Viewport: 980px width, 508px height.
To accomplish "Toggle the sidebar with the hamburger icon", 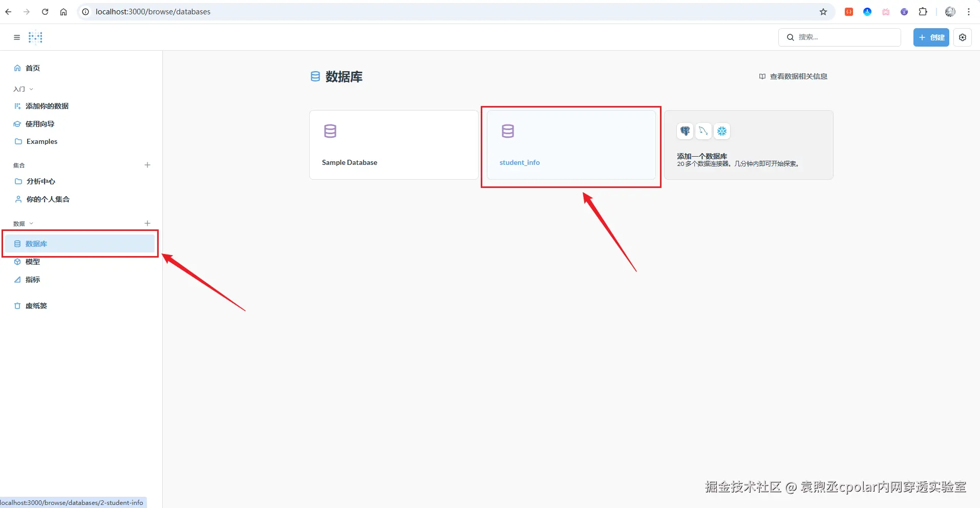I will point(17,37).
